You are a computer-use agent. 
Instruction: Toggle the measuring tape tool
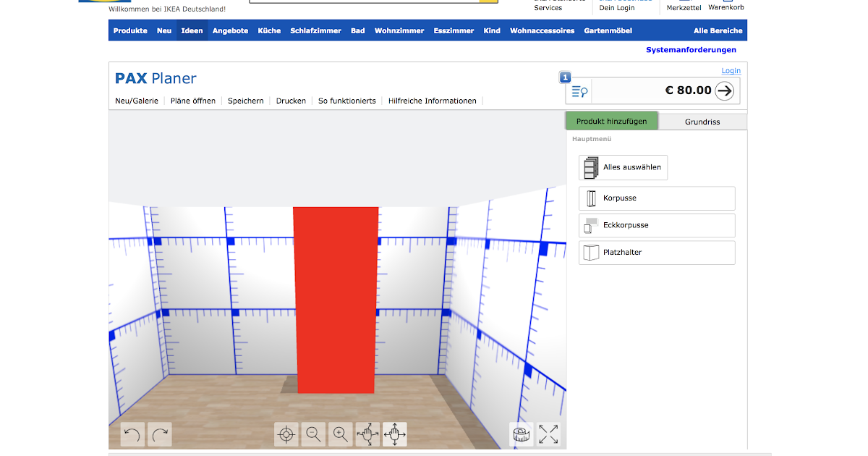522,435
